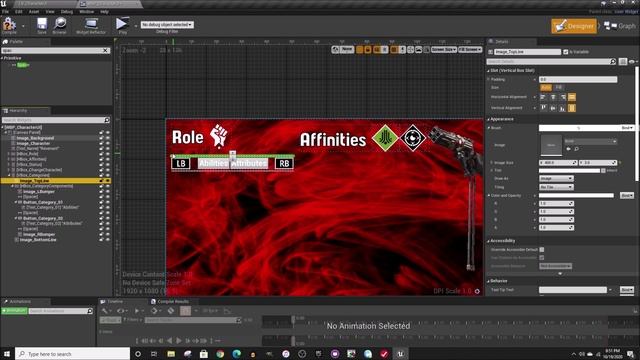Set slot Size to Fill
This screenshot has width=640, height=360.
tap(558, 87)
